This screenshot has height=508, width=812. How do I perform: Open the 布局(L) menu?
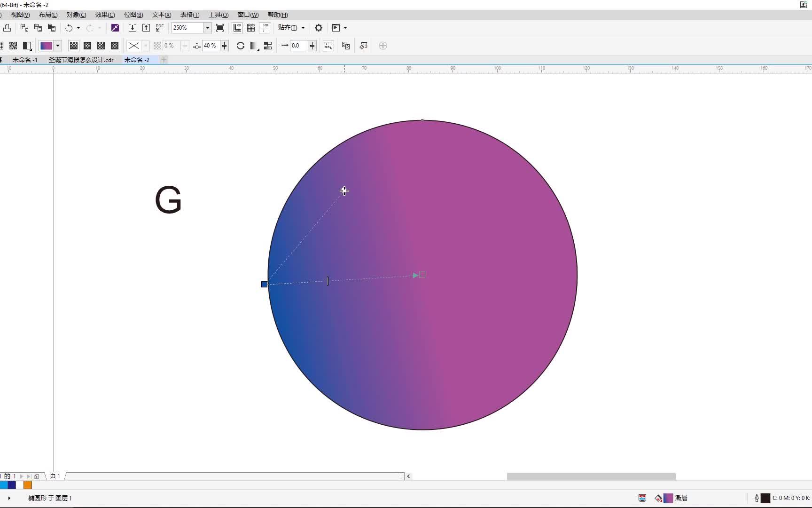(48, 15)
